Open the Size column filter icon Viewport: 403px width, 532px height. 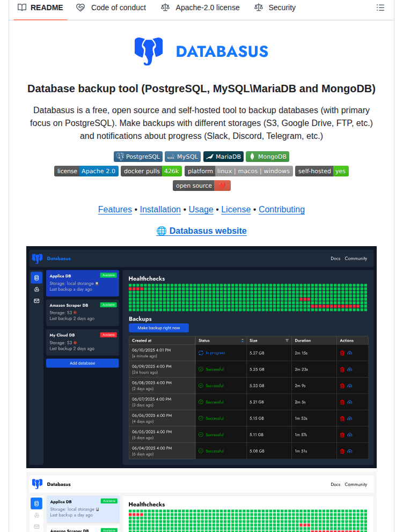click(x=287, y=341)
